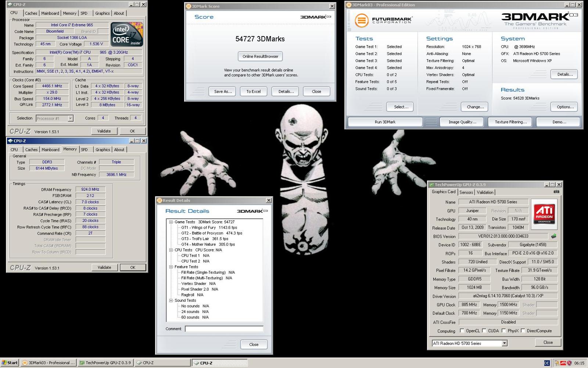Click the Result Details title bar icon
The width and height of the screenshot is (588, 368).
(x=159, y=201)
